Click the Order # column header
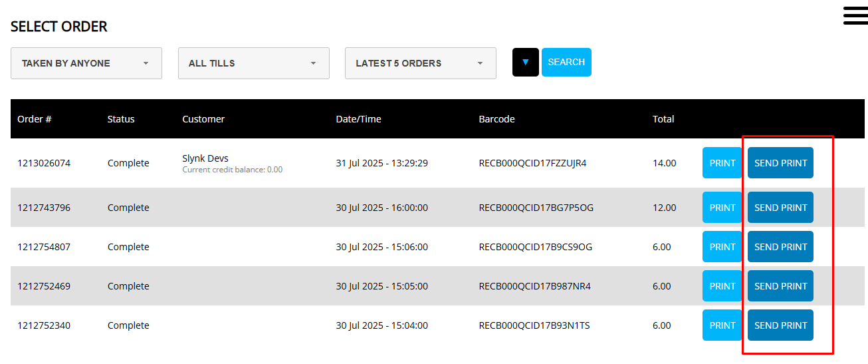This screenshot has height=364, width=868. (35, 119)
